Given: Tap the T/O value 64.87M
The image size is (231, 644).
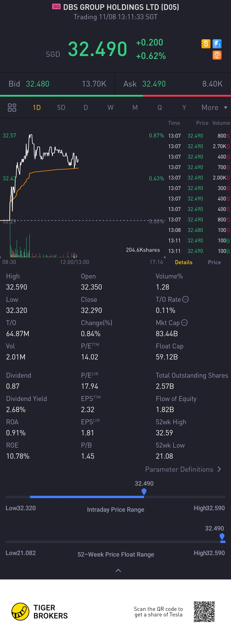Looking at the screenshot, I should (x=18, y=333).
